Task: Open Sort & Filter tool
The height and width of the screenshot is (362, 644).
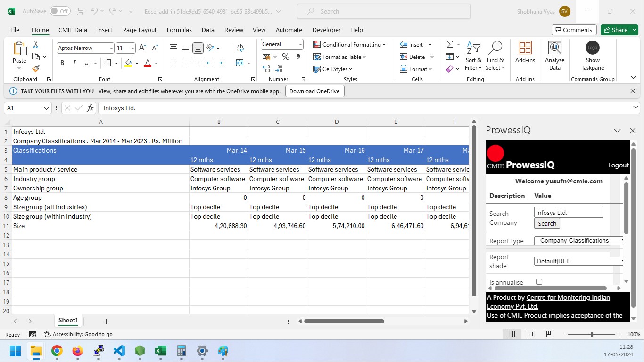Action: tap(473, 56)
